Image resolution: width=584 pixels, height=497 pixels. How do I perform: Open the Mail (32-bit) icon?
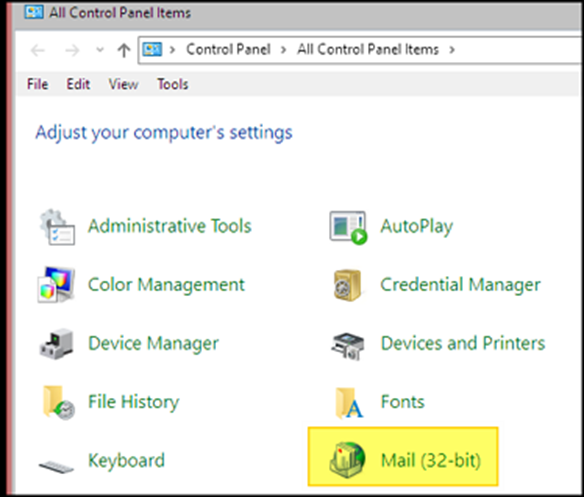click(x=347, y=460)
